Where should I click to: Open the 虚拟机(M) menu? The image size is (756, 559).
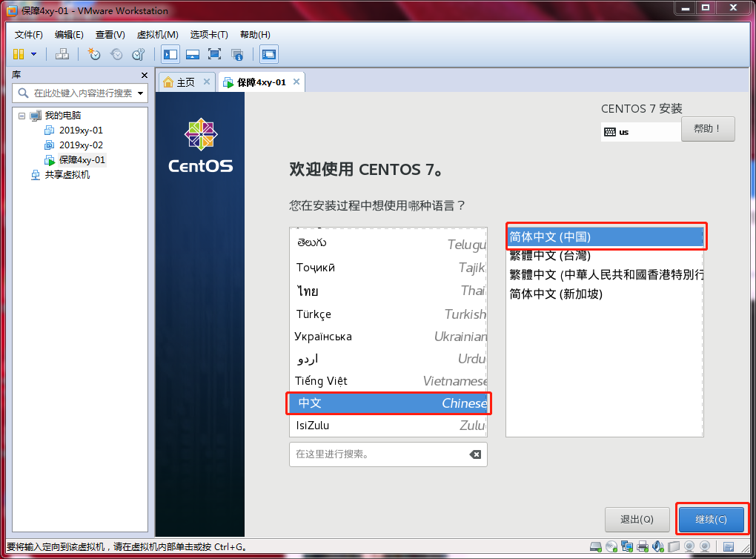point(158,35)
